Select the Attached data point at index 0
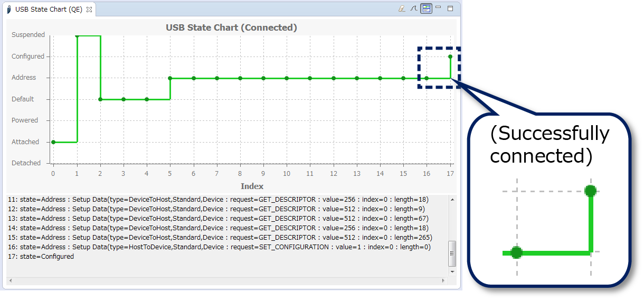644x301 pixels. pyautogui.click(x=53, y=142)
